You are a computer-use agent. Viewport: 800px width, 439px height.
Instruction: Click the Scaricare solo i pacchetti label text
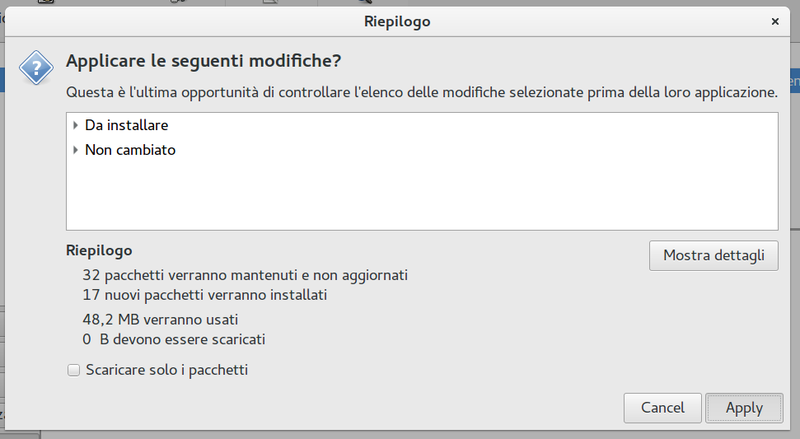point(166,370)
